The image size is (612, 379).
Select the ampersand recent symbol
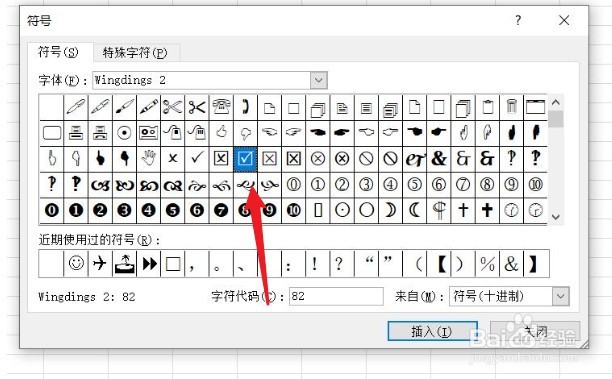(511, 263)
